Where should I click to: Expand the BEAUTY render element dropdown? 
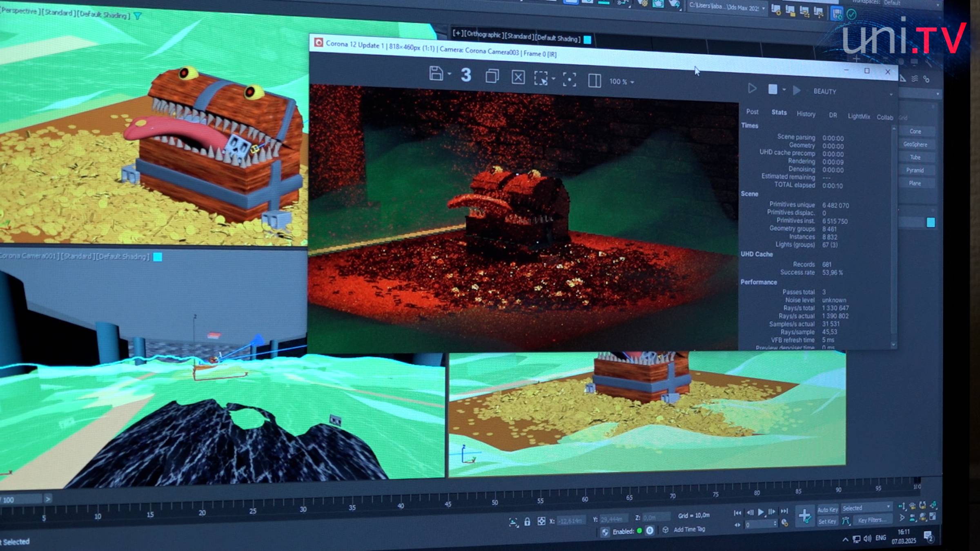tap(891, 94)
